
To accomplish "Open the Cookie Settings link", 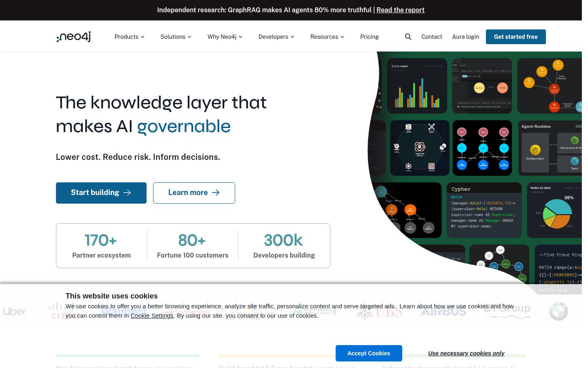I will coord(152,316).
